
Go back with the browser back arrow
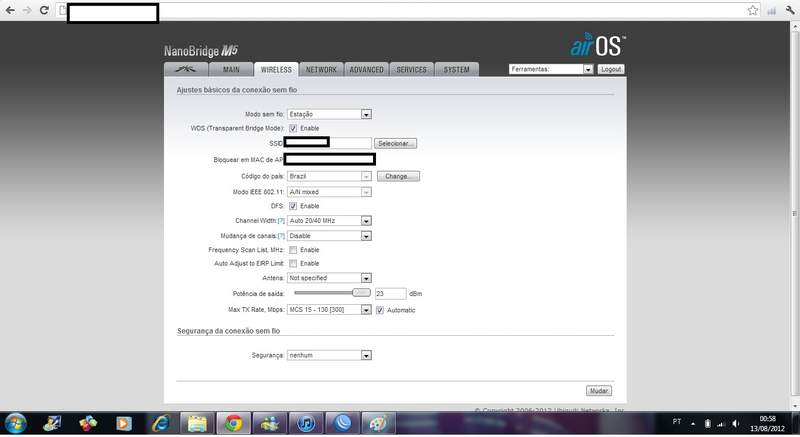click(10, 10)
